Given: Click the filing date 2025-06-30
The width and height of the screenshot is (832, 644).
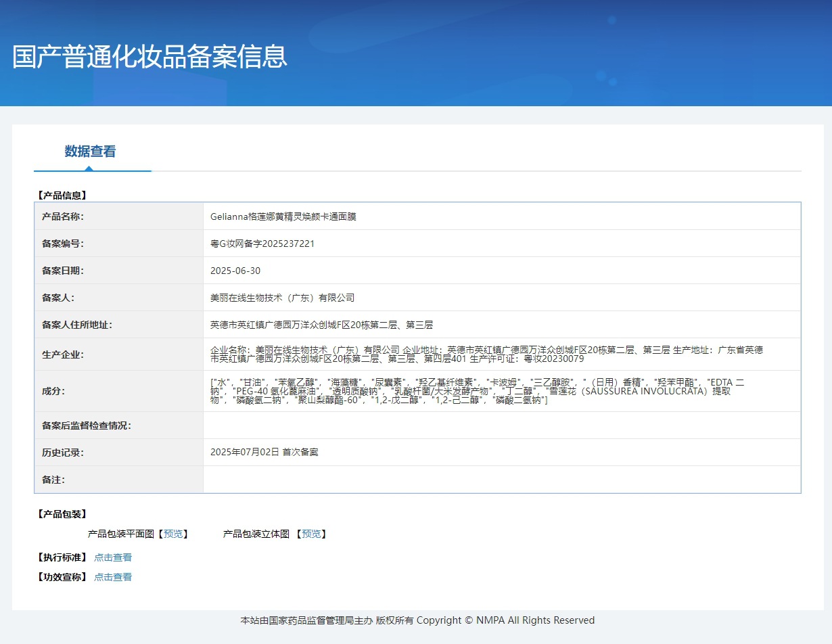Looking at the screenshot, I should (x=235, y=271).
